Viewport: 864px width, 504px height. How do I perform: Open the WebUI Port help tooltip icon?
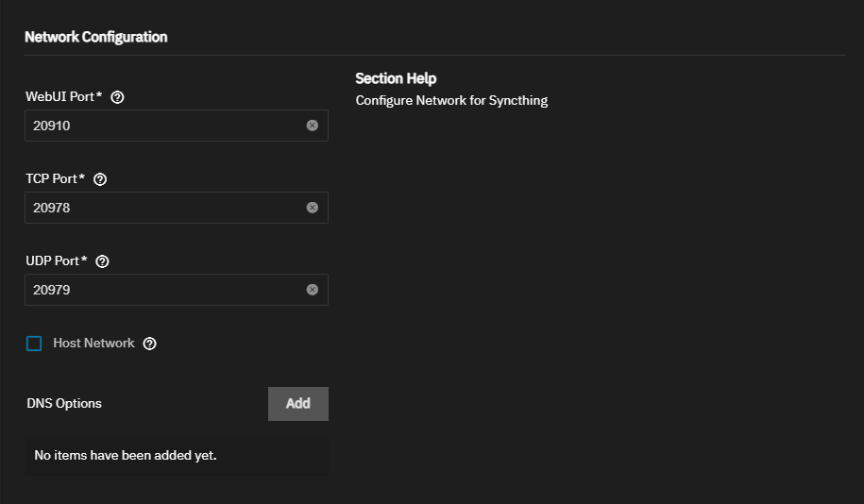(x=117, y=97)
